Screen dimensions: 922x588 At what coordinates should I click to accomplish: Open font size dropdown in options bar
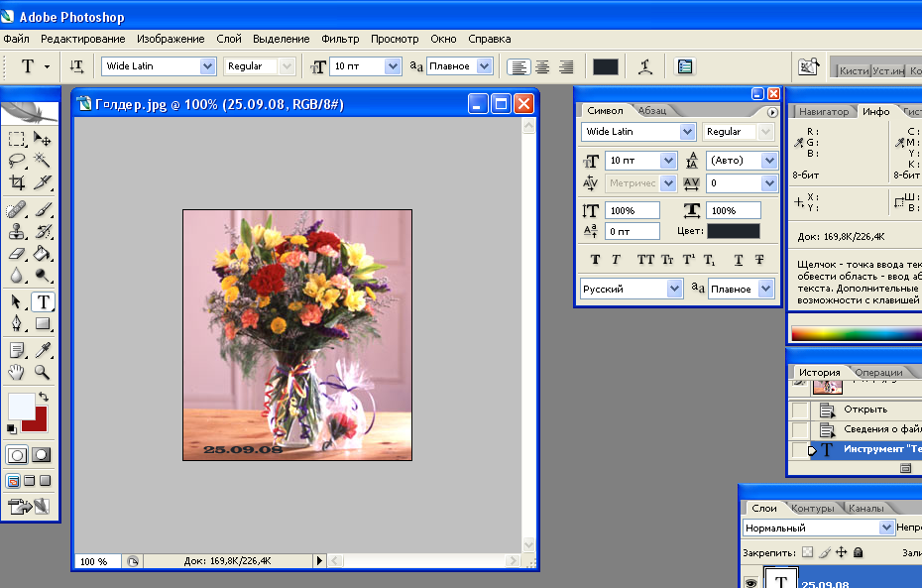pyautogui.click(x=393, y=65)
